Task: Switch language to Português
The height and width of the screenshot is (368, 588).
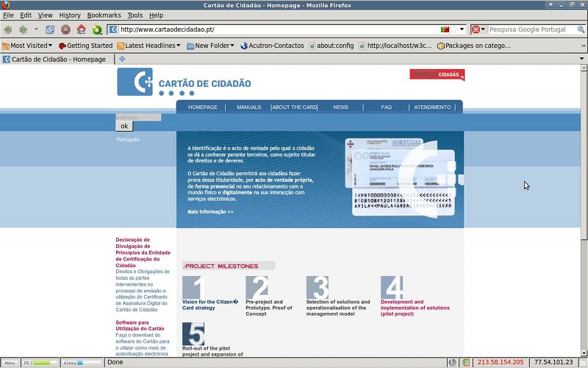Action: click(x=128, y=139)
